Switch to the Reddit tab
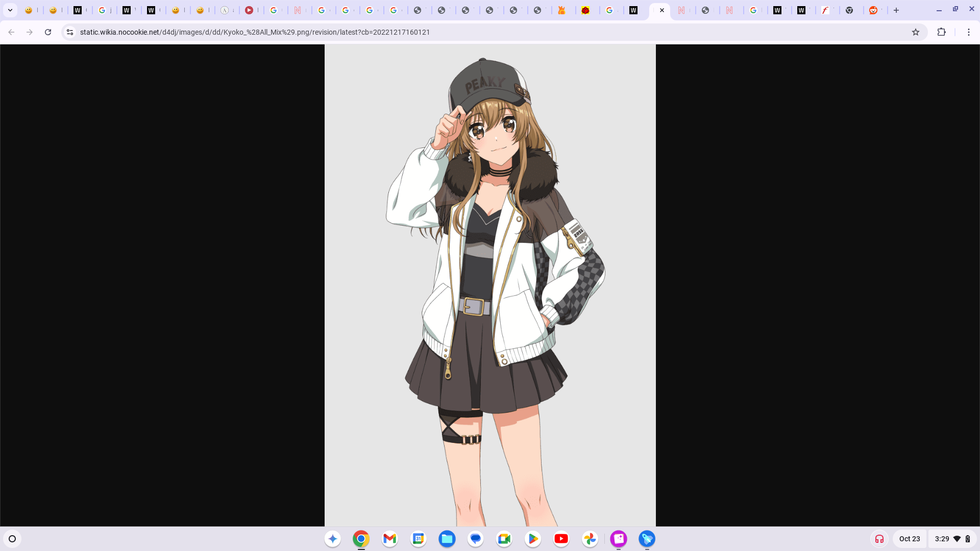This screenshot has height=551, width=980. pos(873,10)
